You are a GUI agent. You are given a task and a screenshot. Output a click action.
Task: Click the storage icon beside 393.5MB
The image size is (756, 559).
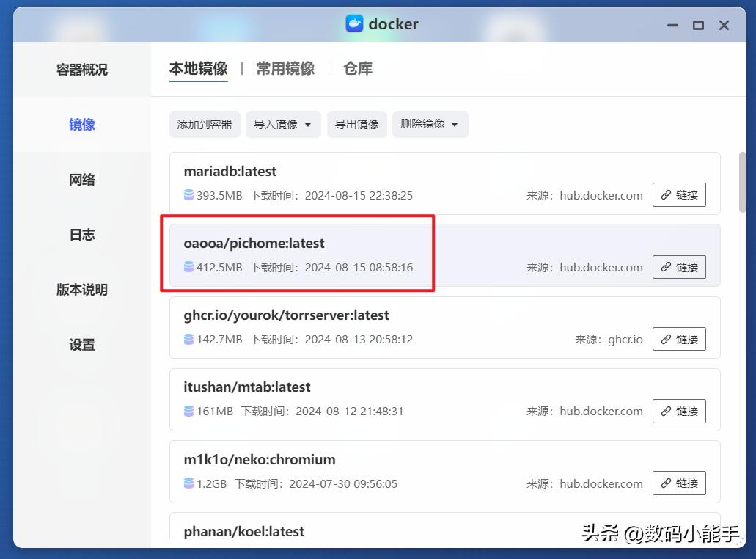click(188, 195)
